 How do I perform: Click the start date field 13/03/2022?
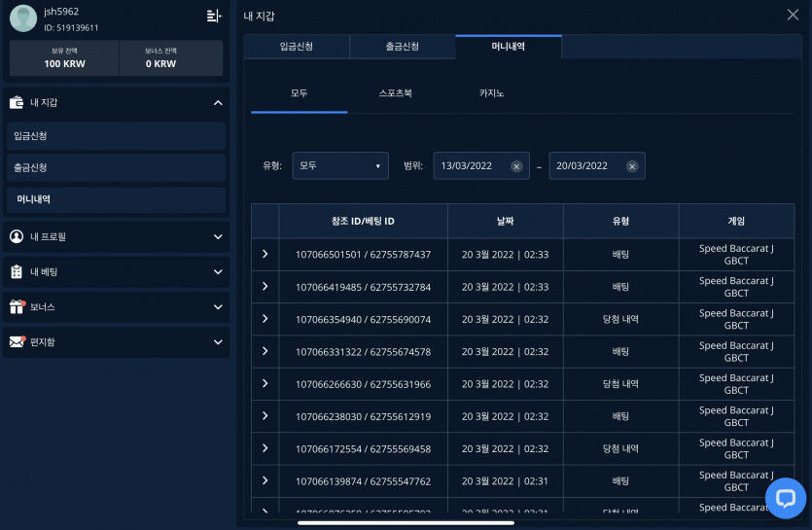[x=481, y=165]
